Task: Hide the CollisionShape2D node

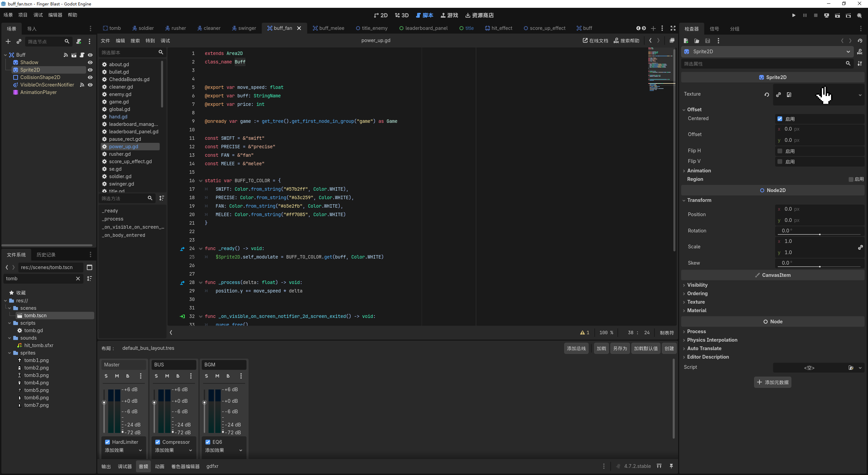Action: [90, 77]
